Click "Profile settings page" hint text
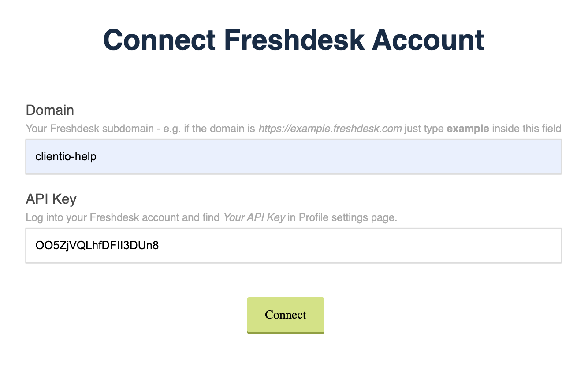588x368 pixels. tap(347, 217)
